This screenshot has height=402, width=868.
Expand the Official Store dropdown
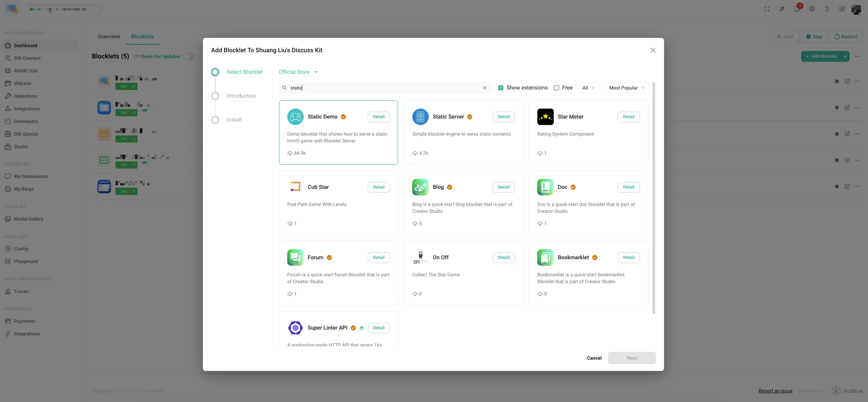click(298, 72)
